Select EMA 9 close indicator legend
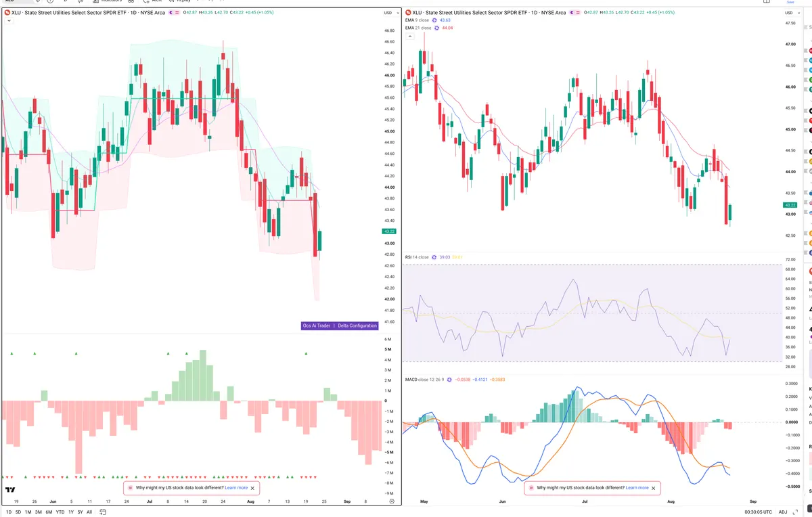 (417, 20)
